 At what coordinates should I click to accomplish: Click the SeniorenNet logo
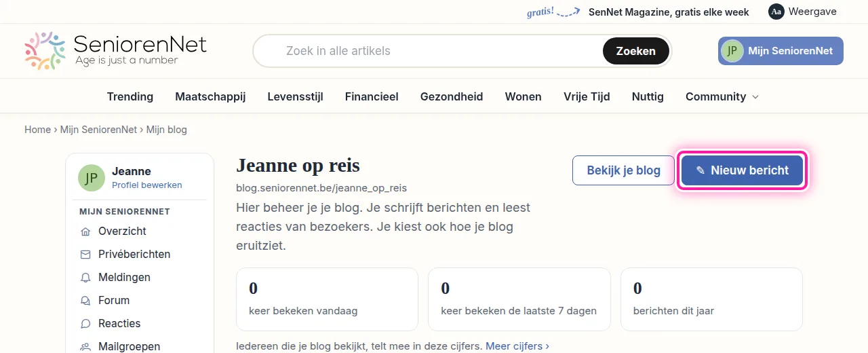pos(116,51)
